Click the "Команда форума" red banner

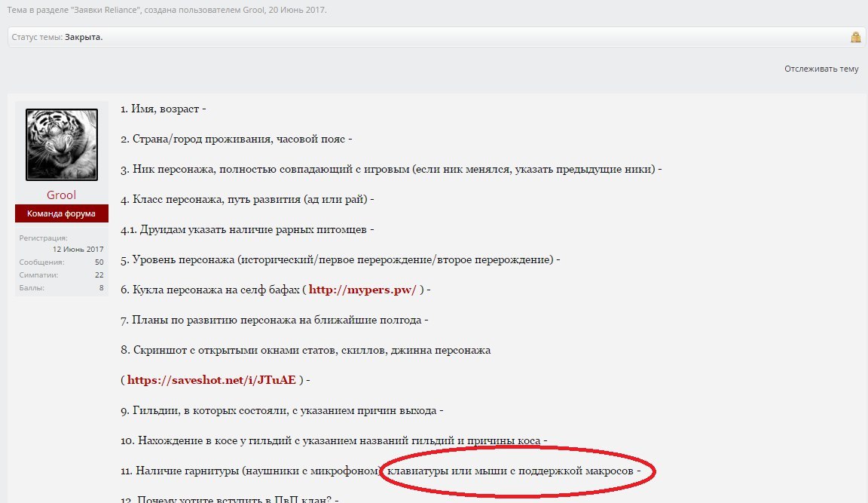click(x=62, y=213)
